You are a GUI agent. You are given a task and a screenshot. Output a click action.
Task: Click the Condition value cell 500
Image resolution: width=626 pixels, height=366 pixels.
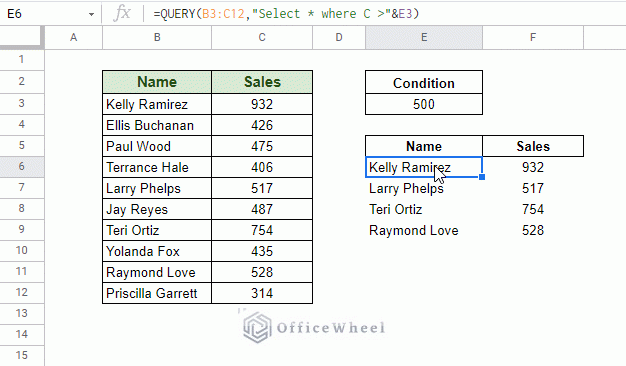click(x=424, y=104)
